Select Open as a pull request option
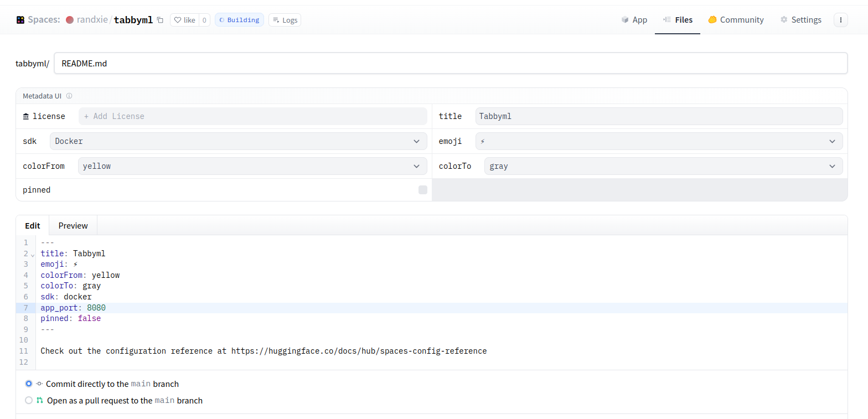Image resolution: width=868 pixels, height=419 pixels. (x=29, y=400)
